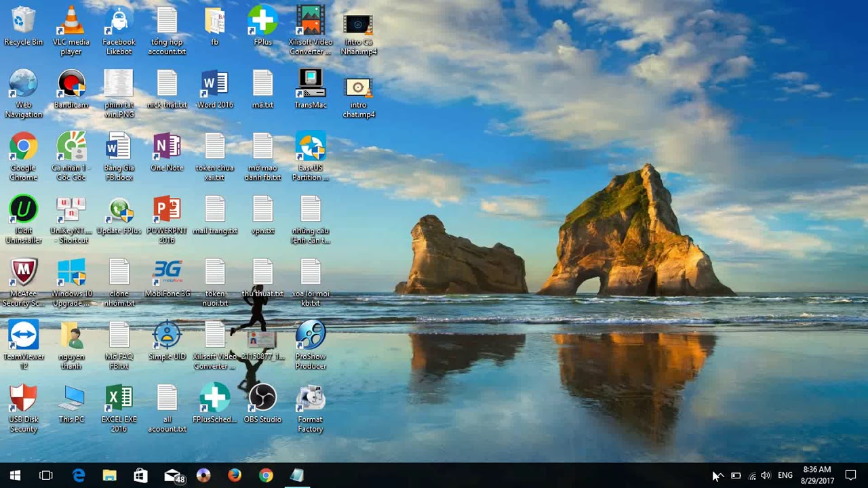This screenshot has height=488, width=868.
Task: Select the xóa lỗi mời kb.txt file
Action: pyautogui.click(x=311, y=283)
